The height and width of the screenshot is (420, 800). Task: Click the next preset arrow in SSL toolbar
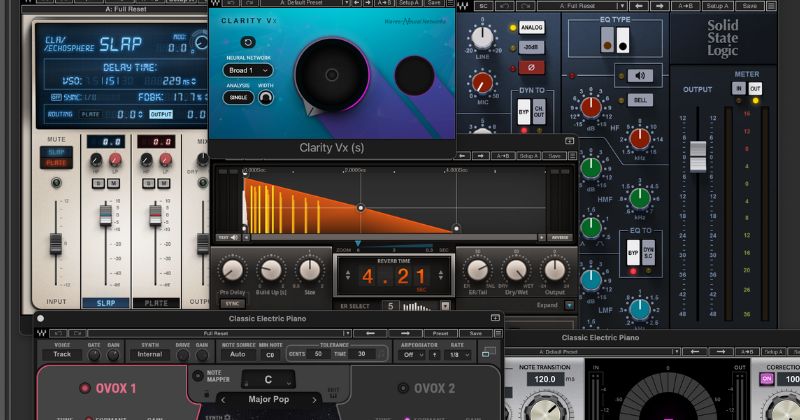coord(660,6)
